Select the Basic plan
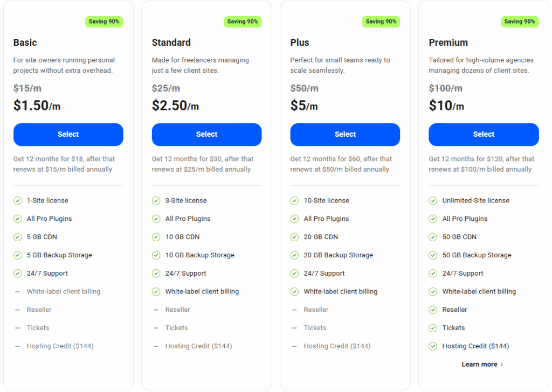 [x=68, y=135]
